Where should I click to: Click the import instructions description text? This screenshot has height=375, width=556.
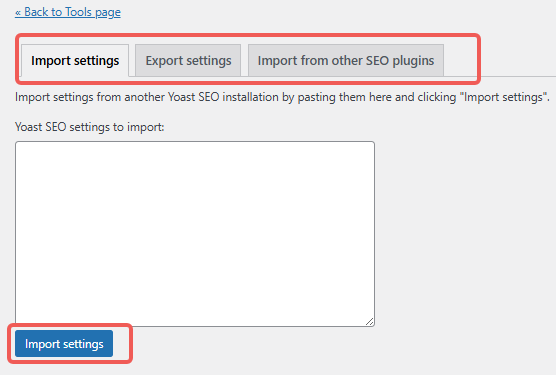coord(282,97)
